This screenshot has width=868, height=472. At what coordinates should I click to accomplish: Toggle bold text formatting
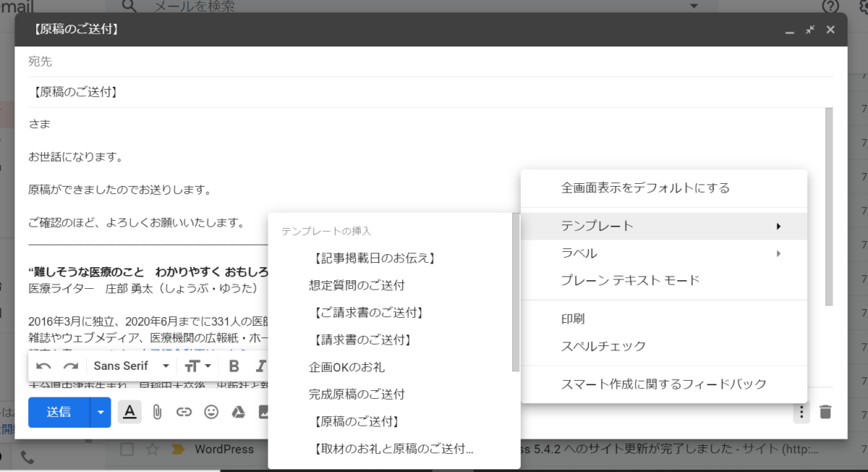click(x=234, y=366)
